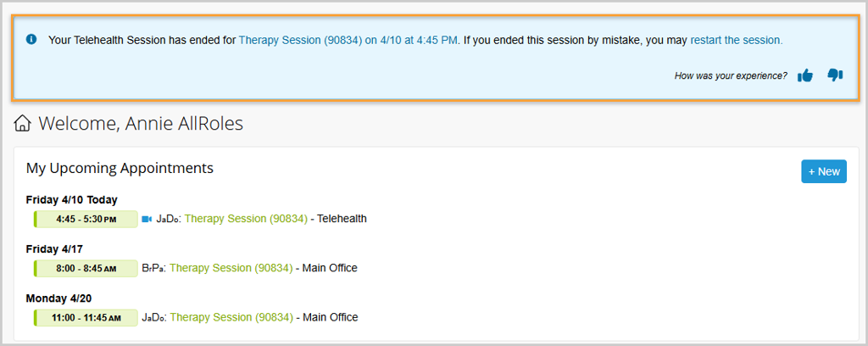Click the thumbs up feedback icon

[805, 75]
